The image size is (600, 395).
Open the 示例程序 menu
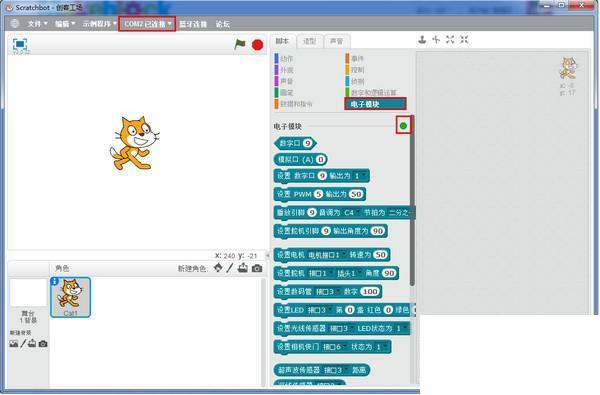(99, 24)
